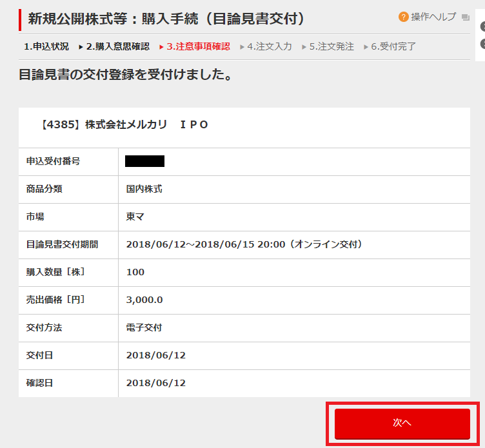The width and height of the screenshot is (485, 448).
Task: Click the 電子交付 value
Action: click(x=144, y=327)
